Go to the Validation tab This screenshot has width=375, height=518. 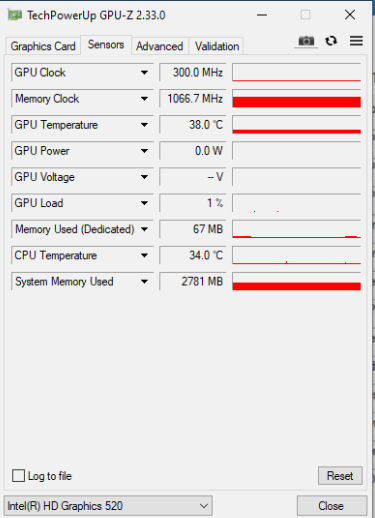(x=217, y=46)
